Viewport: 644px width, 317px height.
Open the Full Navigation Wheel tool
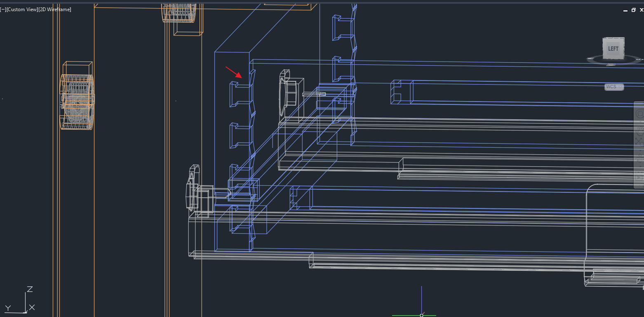coord(639,114)
